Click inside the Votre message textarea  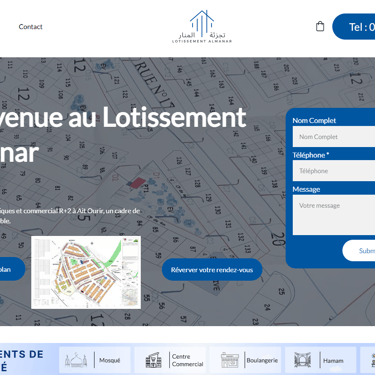[x=334, y=215]
